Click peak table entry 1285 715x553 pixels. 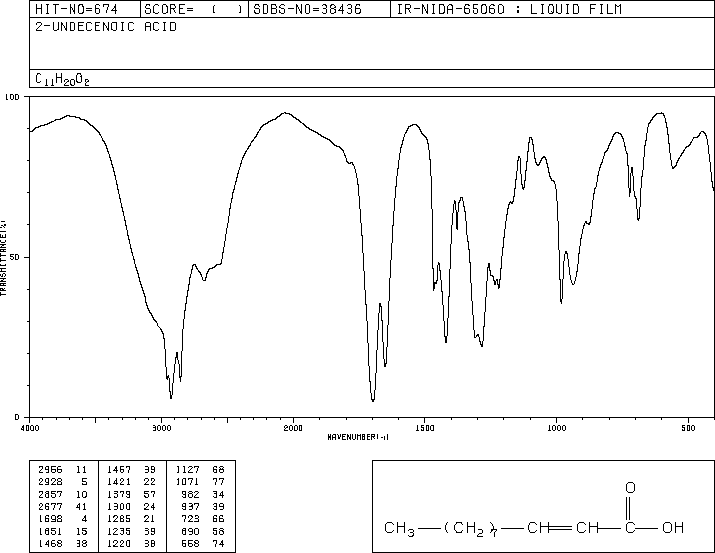point(119,519)
